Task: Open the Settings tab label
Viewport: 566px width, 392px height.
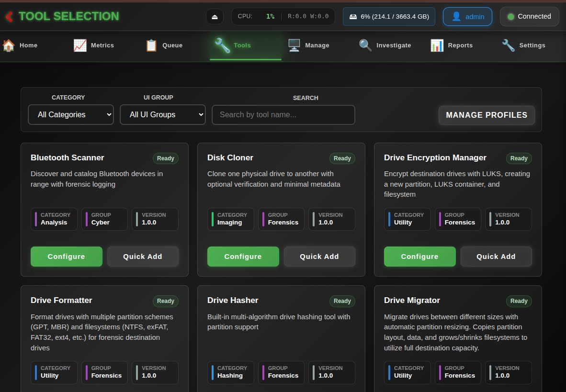Action: pyautogui.click(x=532, y=45)
